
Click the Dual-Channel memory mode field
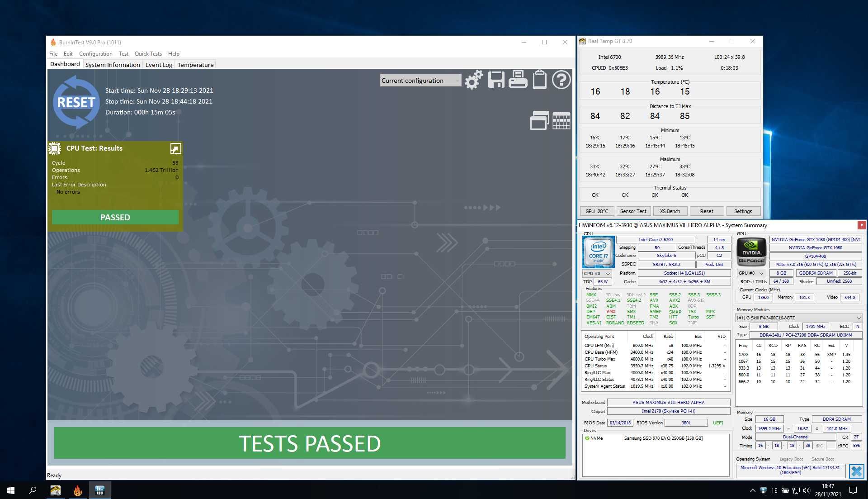796,437
